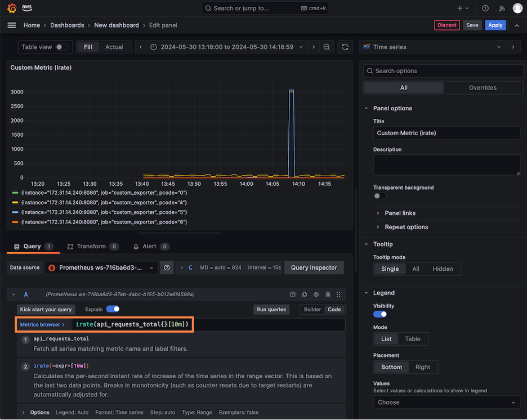Switch to the Transform tab

point(91,247)
